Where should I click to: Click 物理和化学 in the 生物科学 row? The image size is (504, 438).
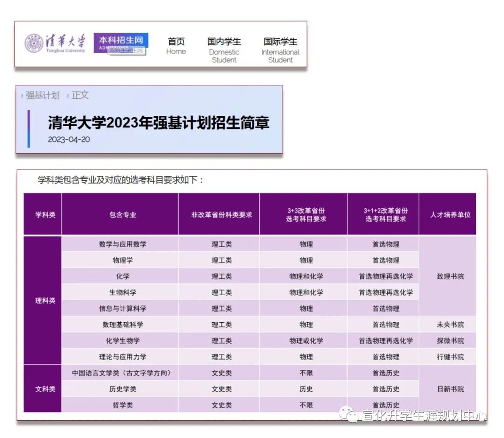(303, 292)
